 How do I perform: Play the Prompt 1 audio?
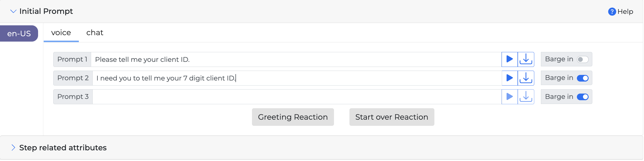tap(510, 59)
